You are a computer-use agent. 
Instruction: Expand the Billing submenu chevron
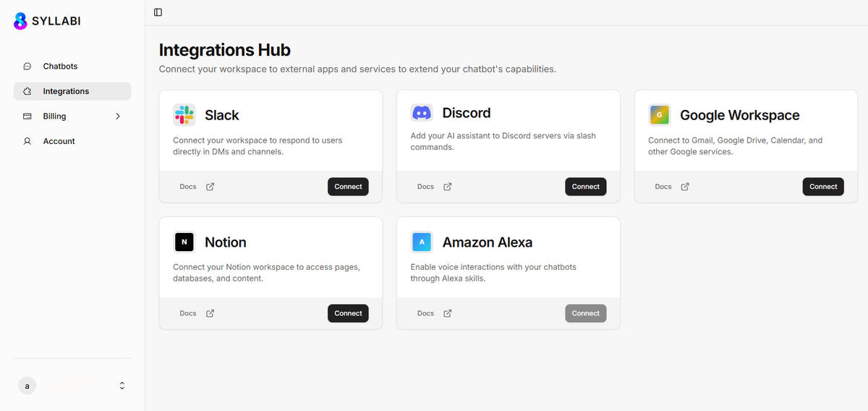click(118, 116)
